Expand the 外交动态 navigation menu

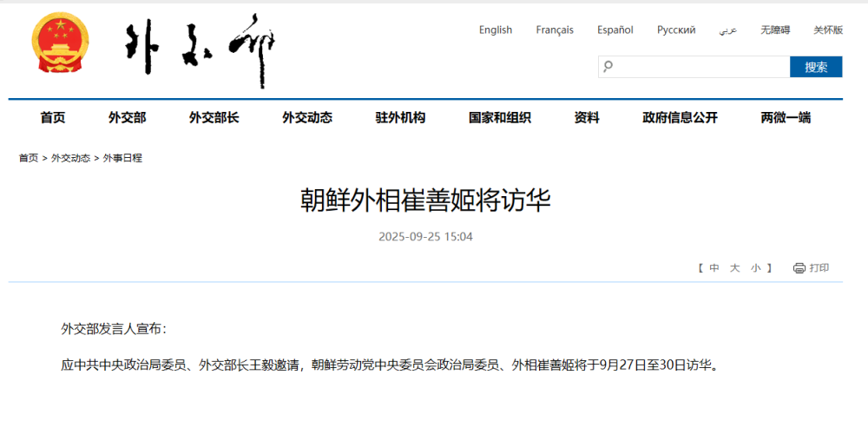click(x=307, y=118)
